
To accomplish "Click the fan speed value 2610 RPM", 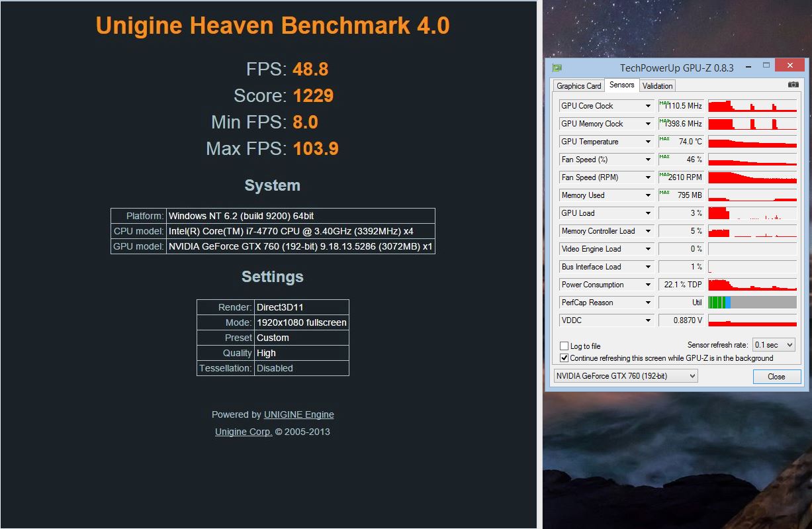I will pos(682,177).
